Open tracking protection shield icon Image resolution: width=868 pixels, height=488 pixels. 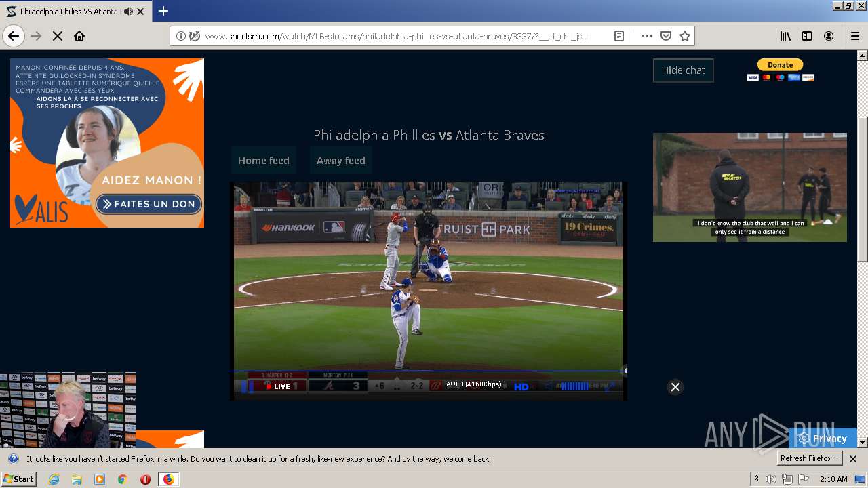pos(195,36)
